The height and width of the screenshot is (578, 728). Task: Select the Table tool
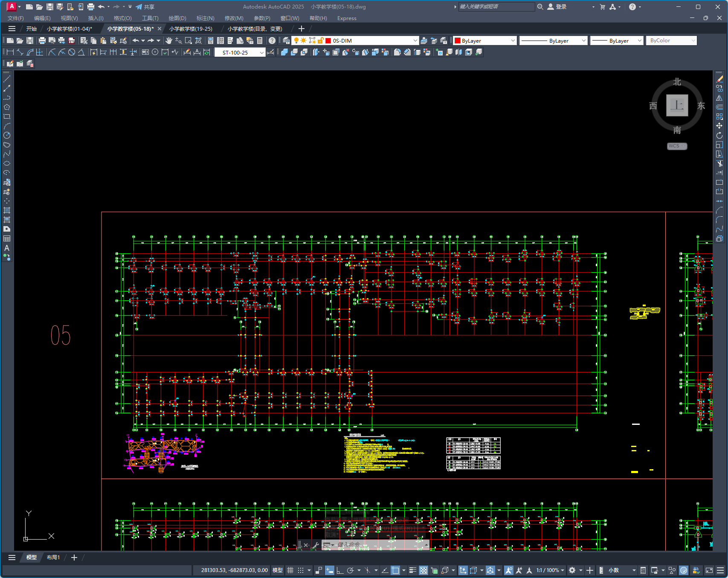7,238
